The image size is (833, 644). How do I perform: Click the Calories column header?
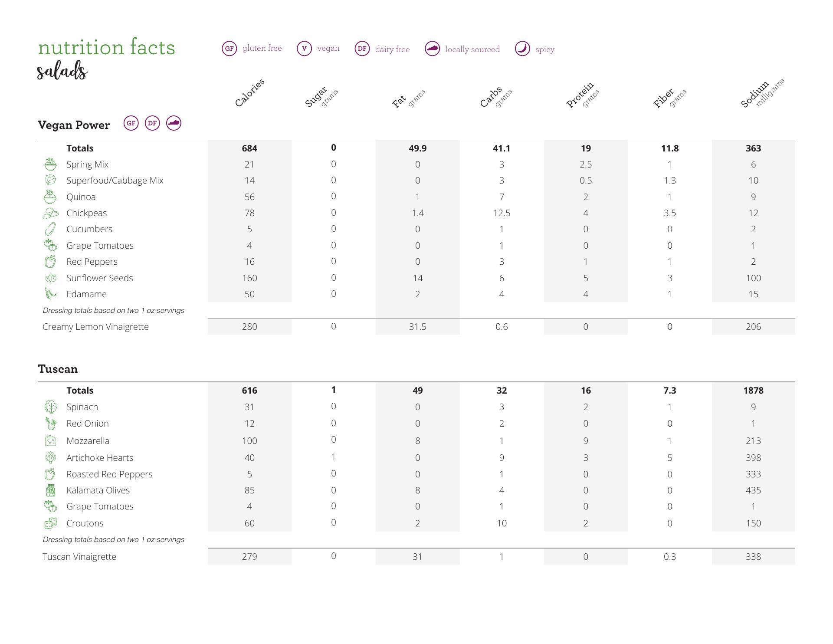pyautogui.click(x=249, y=93)
